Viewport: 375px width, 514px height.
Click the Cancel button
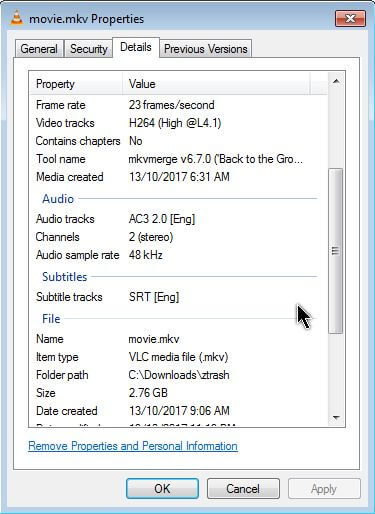point(243,489)
